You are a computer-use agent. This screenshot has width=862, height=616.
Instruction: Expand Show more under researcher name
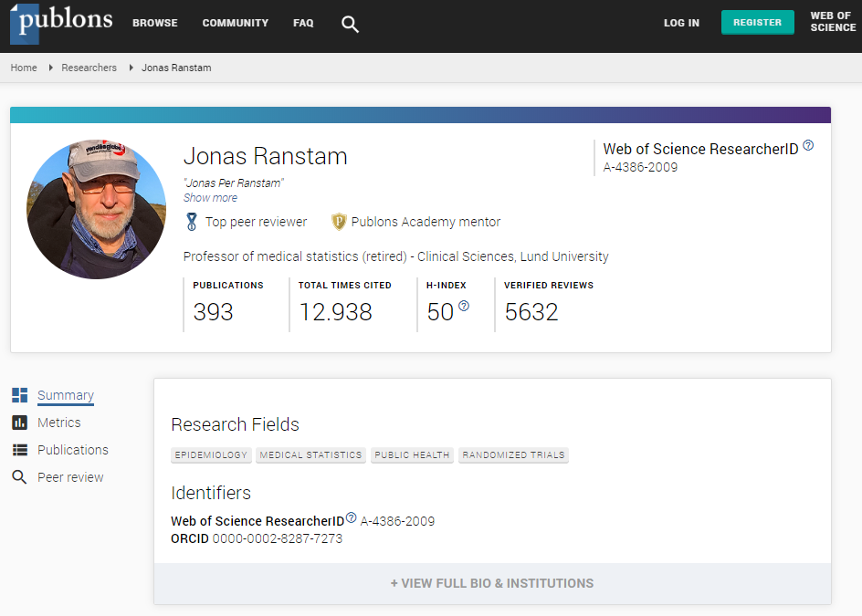[x=211, y=198]
